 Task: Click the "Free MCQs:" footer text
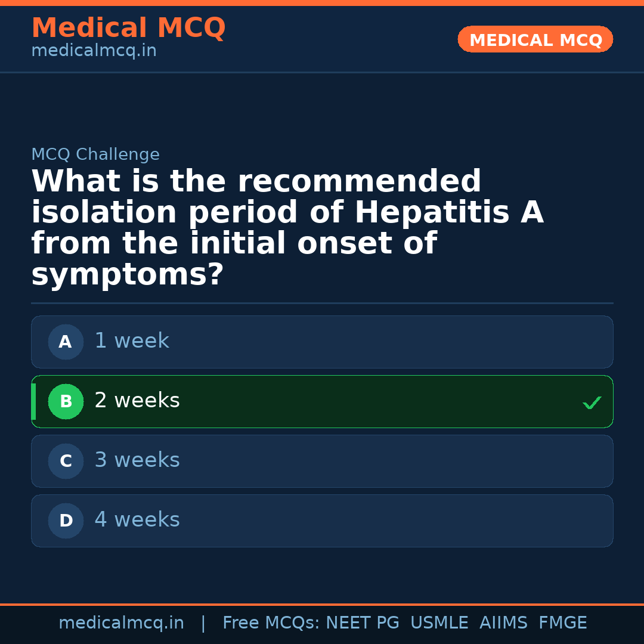[271, 623]
